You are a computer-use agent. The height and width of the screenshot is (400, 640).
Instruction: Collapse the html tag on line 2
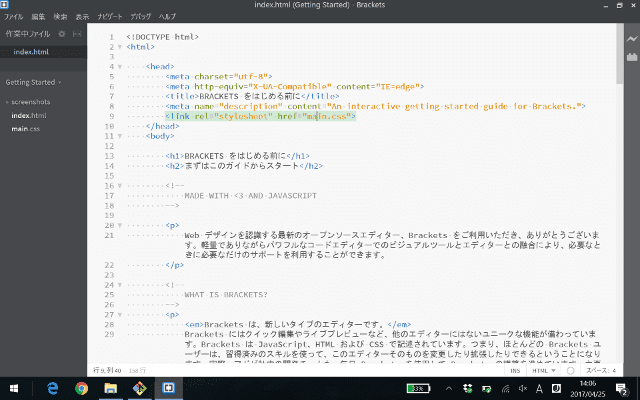[x=120, y=47]
